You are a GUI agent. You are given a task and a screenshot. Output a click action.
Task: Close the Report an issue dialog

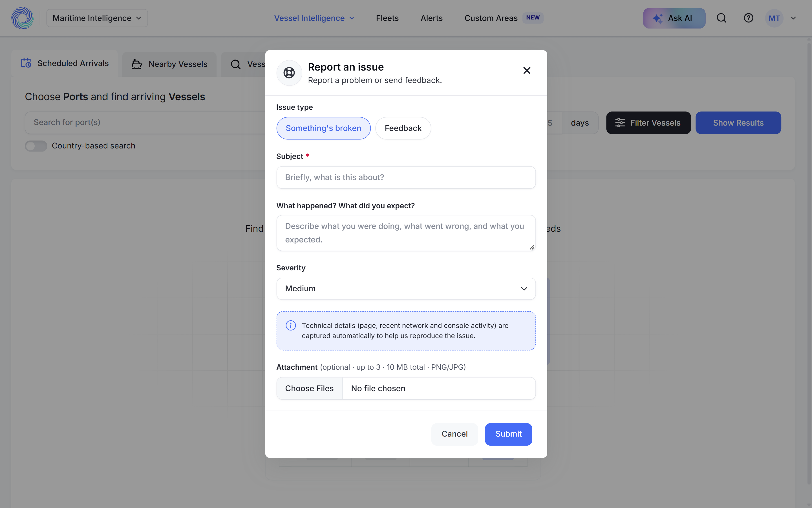click(527, 71)
